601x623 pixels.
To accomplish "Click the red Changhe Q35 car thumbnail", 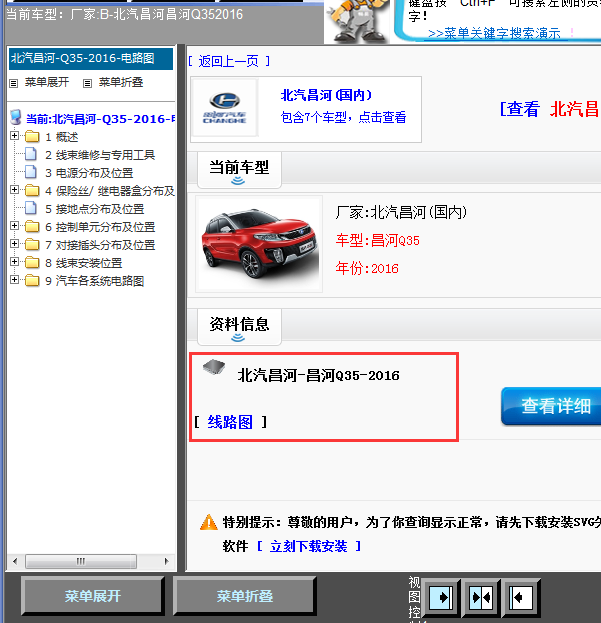I will coord(259,244).
